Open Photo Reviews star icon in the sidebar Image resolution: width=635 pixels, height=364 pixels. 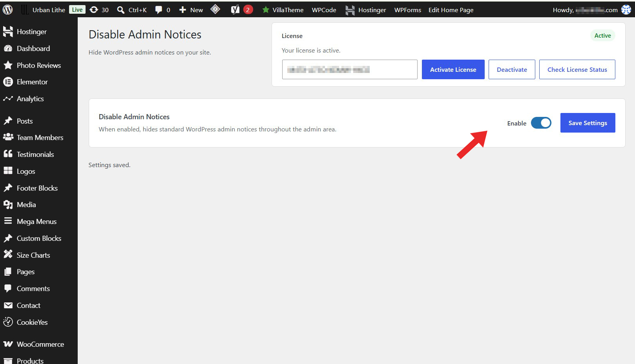(x=8, y=65)
